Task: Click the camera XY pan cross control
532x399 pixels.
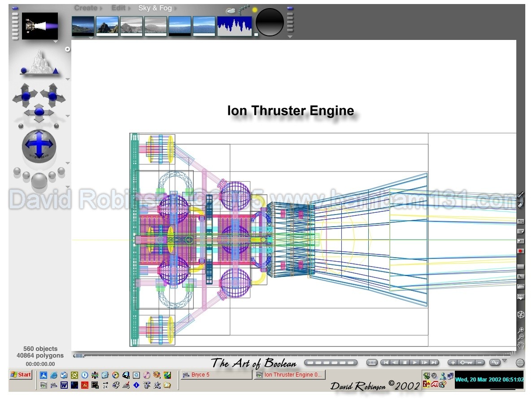Action: 39,112
